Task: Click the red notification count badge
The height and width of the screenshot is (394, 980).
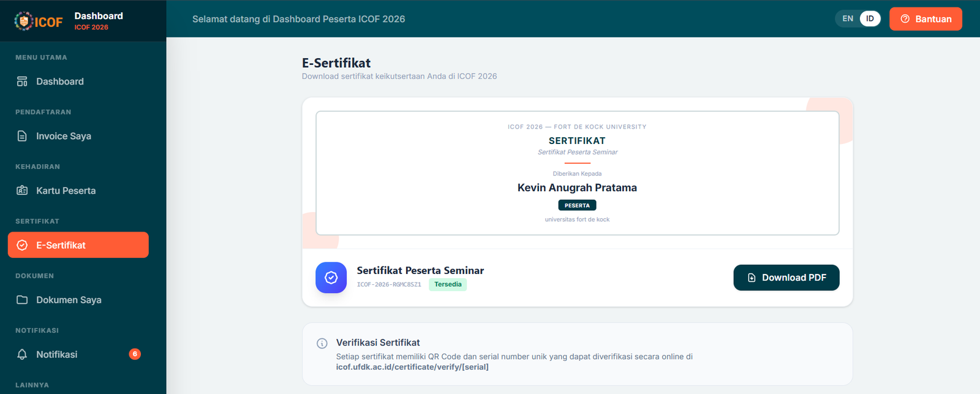Action: coord(135,354)
